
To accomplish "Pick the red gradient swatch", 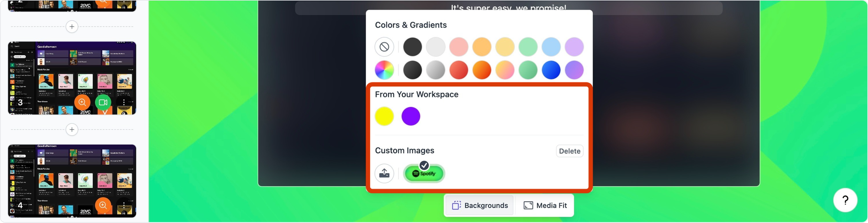I will click(x=459, y=70).
